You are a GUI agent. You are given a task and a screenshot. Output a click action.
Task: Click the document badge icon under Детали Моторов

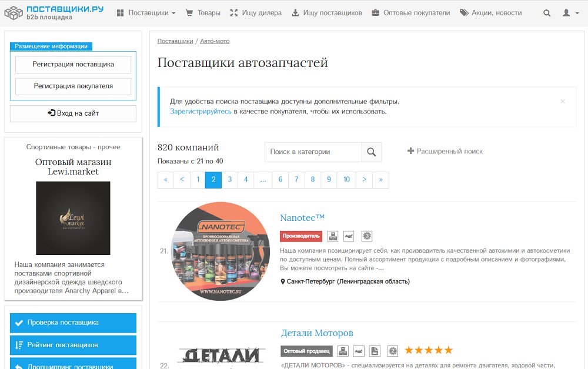(x=374, y=351)
